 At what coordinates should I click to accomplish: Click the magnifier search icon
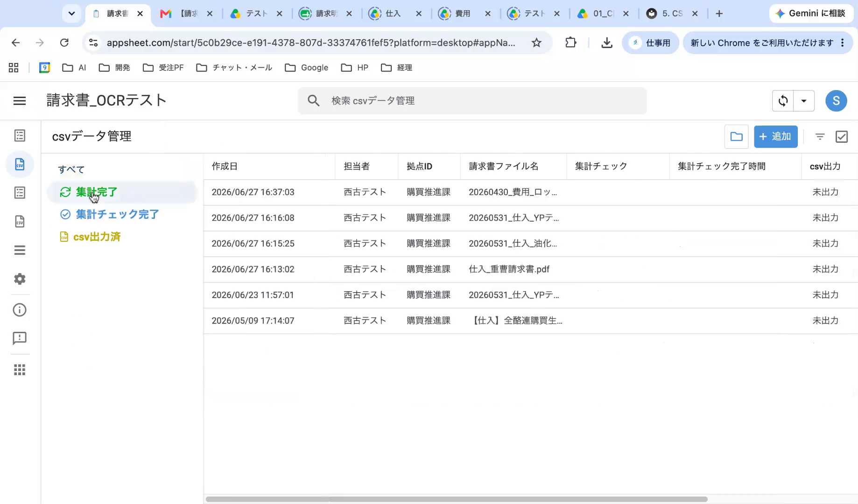(x=314, y=101)
